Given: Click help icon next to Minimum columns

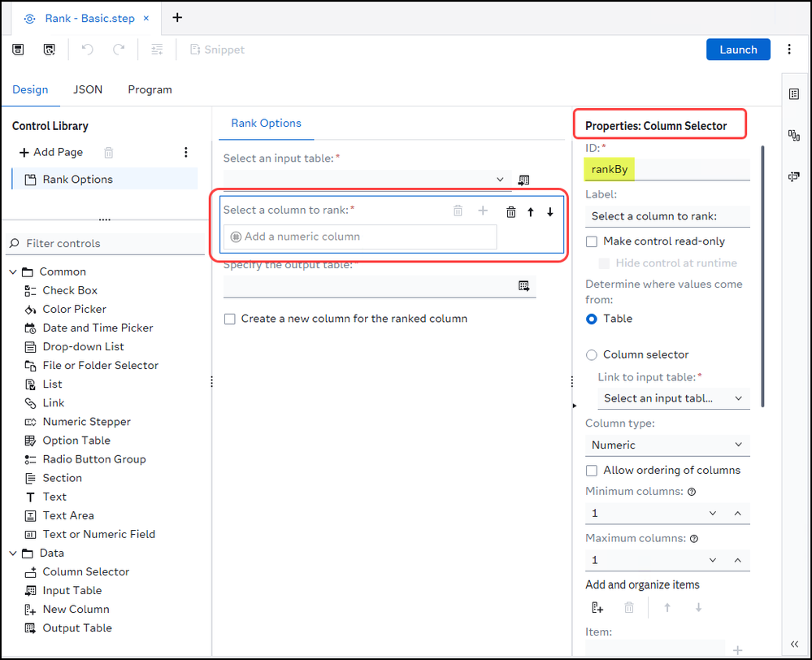Looking at the screenshot, I should click(x=692, y=492).
